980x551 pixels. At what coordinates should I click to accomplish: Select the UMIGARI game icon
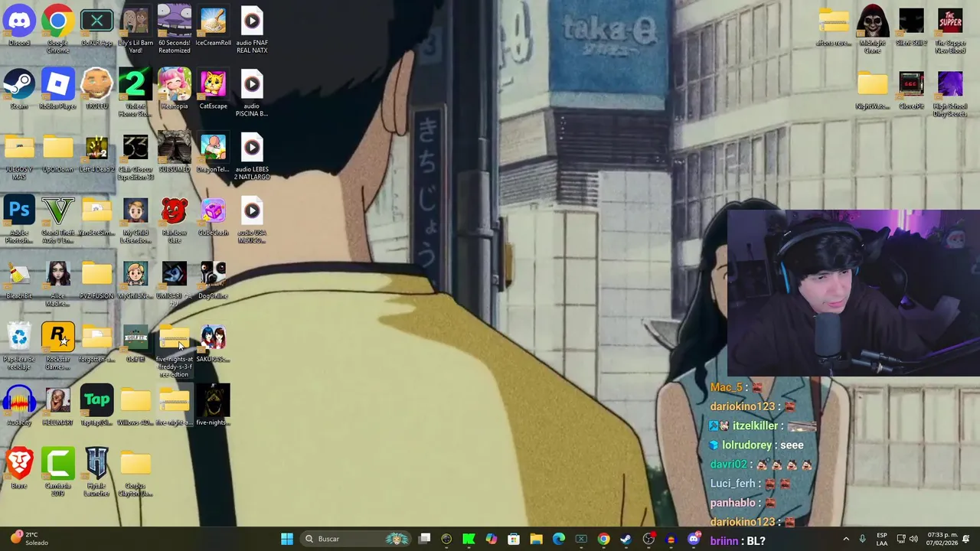[x=175, y=283]
